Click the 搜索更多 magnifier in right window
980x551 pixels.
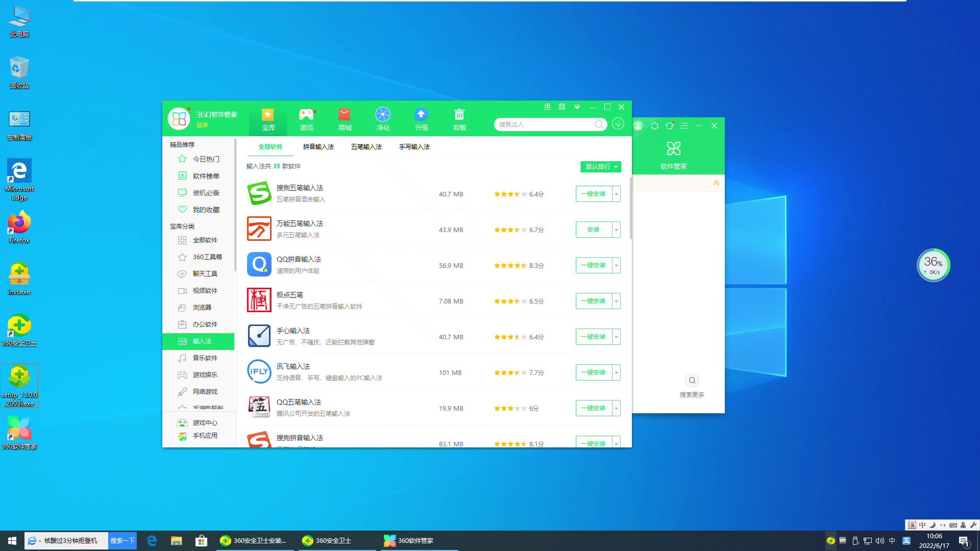[x=692, y=381]
